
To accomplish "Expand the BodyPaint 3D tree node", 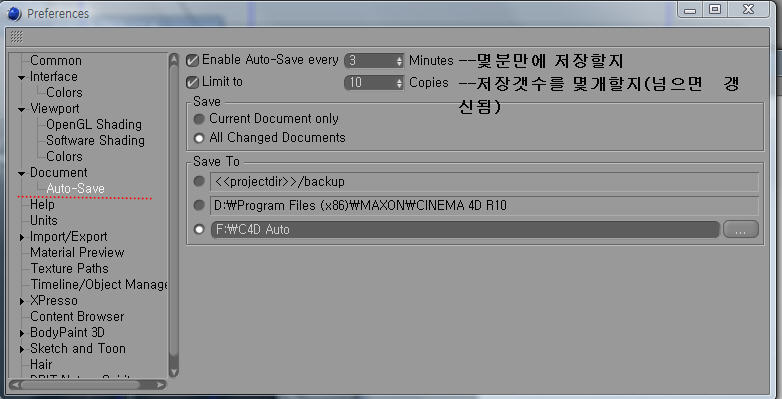I will pos(21,333).
